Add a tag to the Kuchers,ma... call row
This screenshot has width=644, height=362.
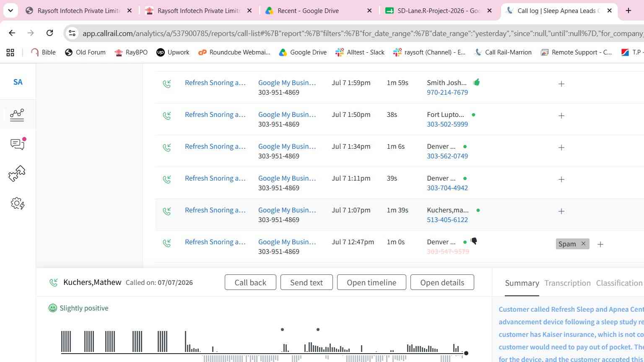tap(561, 211)
